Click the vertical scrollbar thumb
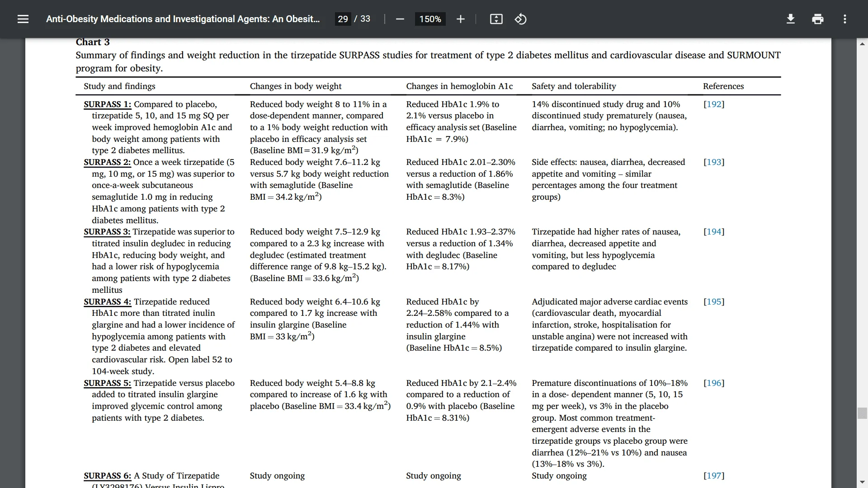868x488 pixels. tap(862, 413)
